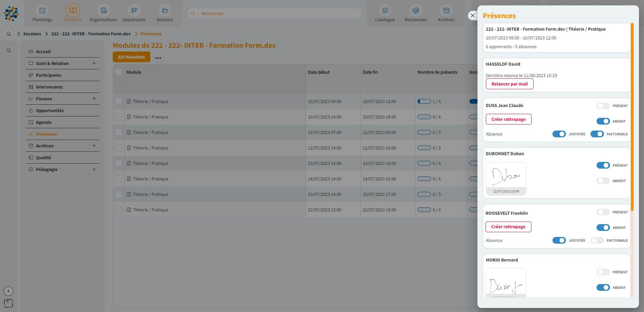Screen dimensions: 644x312
Task: Open the Dossiers folder icon
Action: [165, 11]
